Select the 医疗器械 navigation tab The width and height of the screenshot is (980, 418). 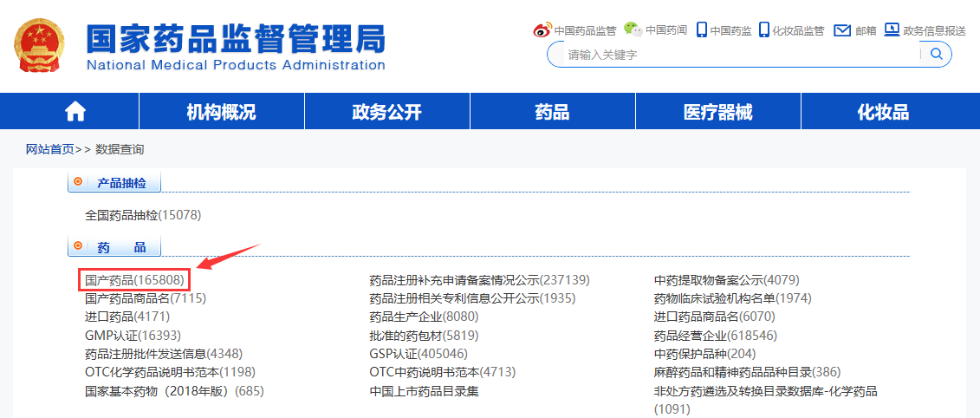pos(717,112)
